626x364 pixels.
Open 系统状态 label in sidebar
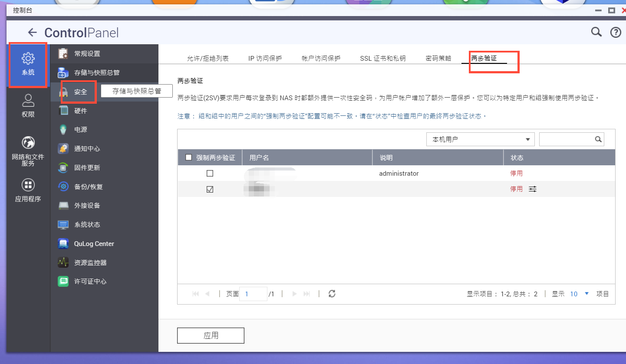(87, 224)
